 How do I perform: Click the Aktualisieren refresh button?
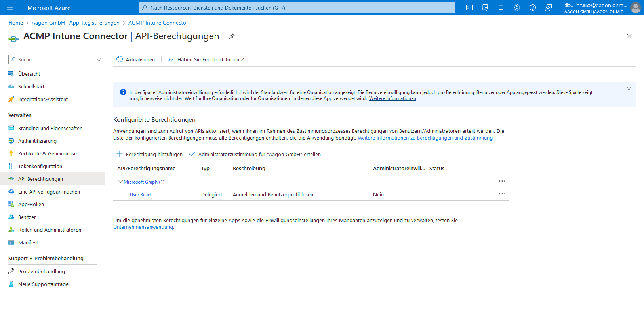pos(135,59)
